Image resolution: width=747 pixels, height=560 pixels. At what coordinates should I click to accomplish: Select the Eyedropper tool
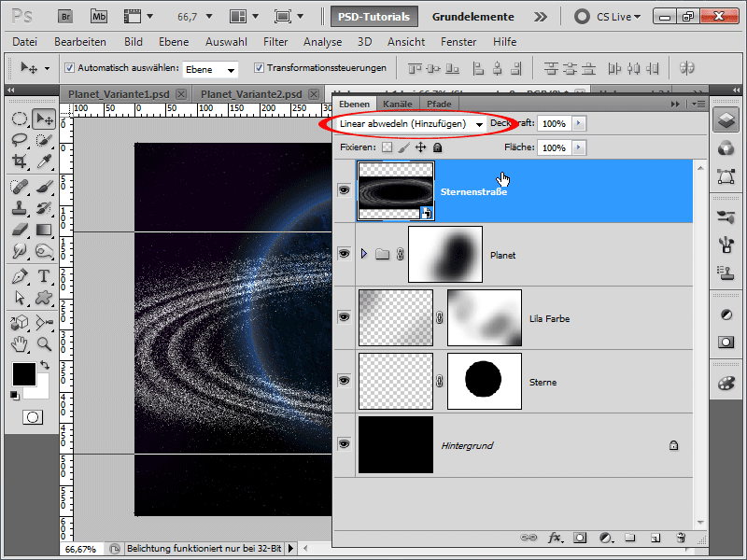point(44,161)
